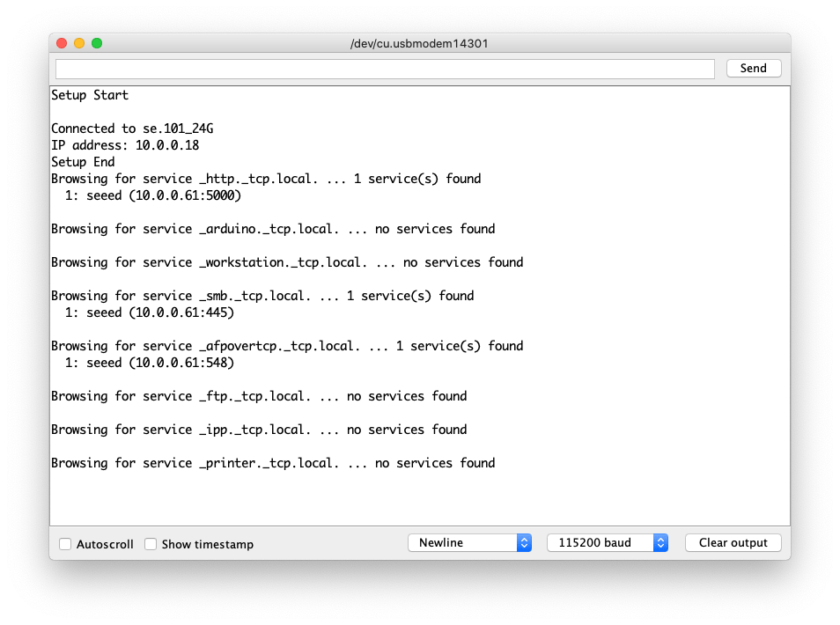Viewport: 840px width, 625px height.
Task: Click the _arduino._tcp.local browsing line
Action: tap(273, 229)
